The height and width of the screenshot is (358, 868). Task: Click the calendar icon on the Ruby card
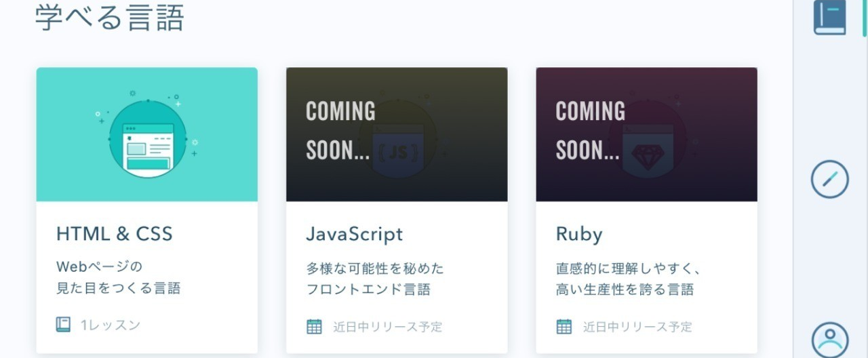[564, 326]
